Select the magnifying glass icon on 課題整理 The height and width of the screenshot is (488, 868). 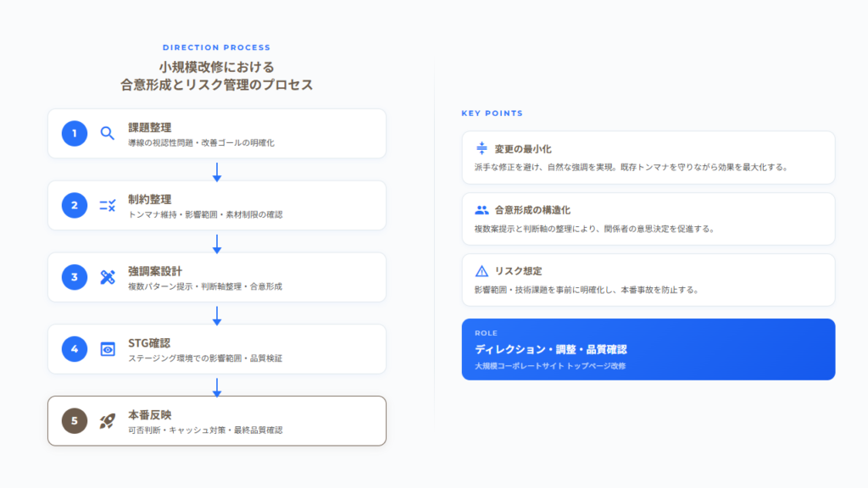[105, 133]
